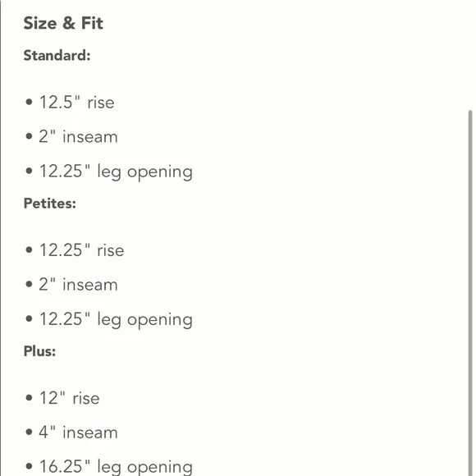This screenshot has height=476, width=476.
Task: Click the vertical scrollbar on the right edge
Action: [x=470, y=293]
